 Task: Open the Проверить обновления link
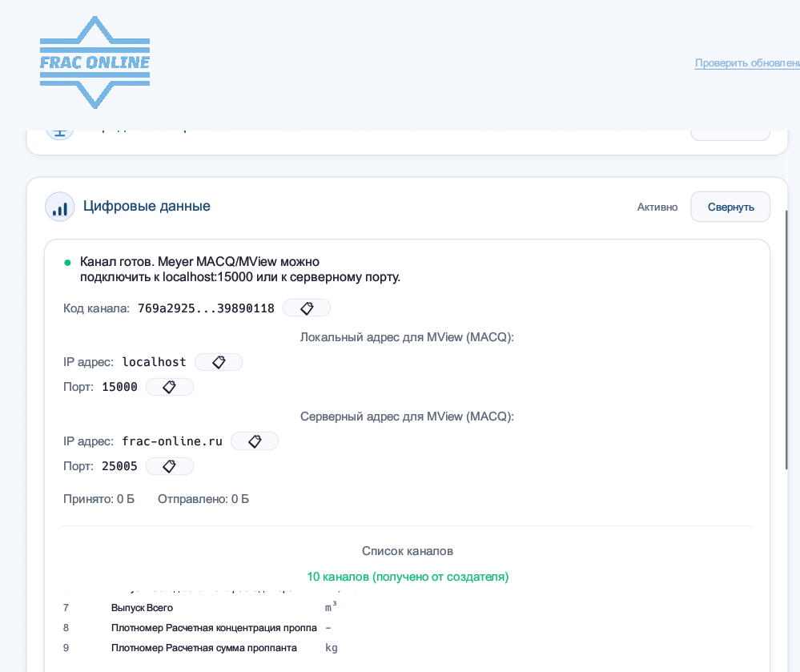[x=746, y=63]
